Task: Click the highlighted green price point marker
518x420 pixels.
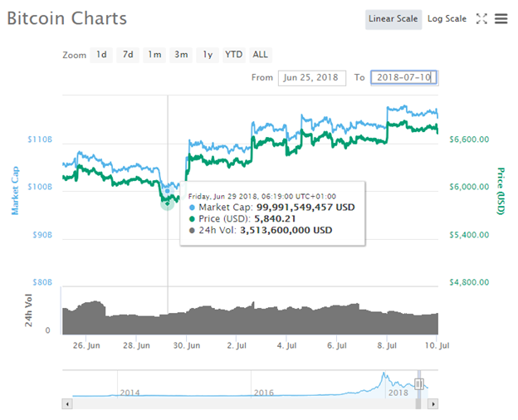Action: pos(167,200)
